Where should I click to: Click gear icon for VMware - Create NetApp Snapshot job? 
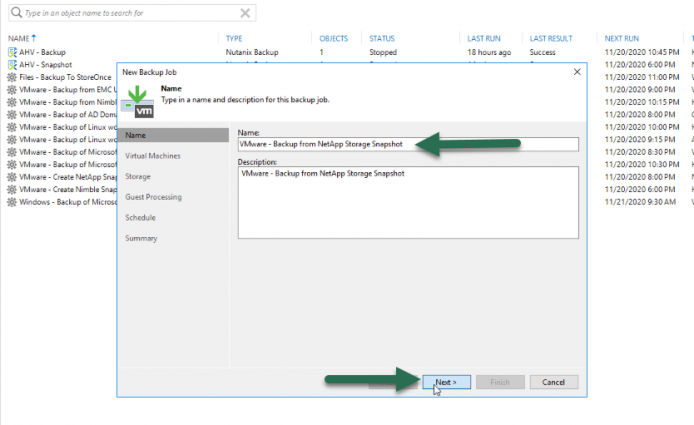click(x=12, y=177)
